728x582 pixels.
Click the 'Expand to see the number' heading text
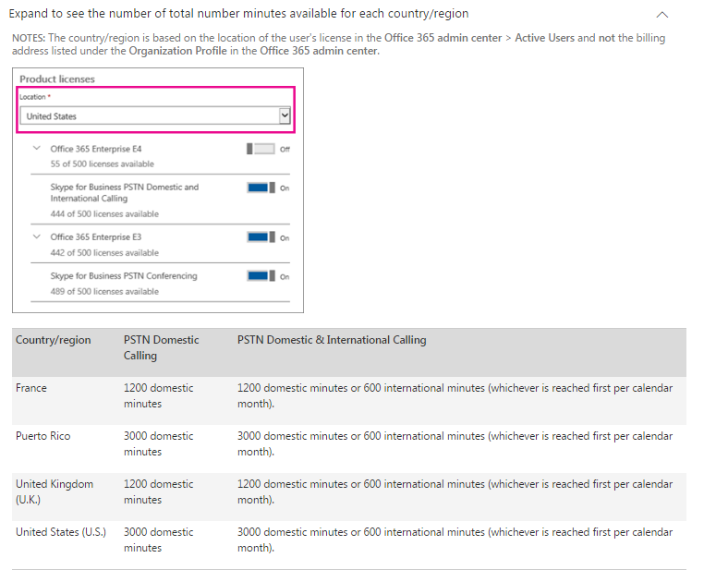pos(238,14)
